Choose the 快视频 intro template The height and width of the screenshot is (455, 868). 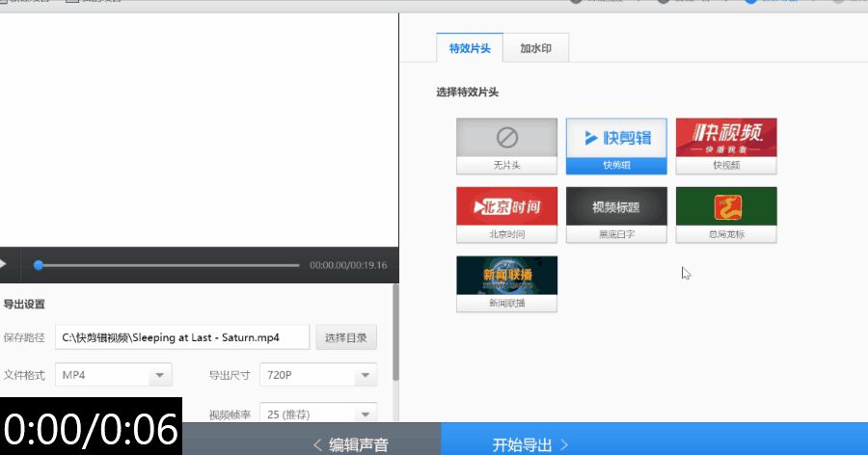[x=725, y=147]
